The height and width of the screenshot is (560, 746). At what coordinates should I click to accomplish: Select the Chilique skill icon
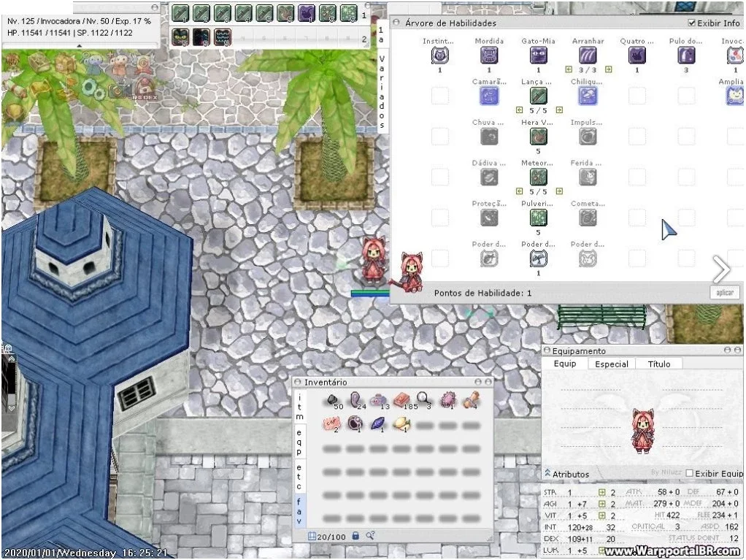tap(588, 96)
